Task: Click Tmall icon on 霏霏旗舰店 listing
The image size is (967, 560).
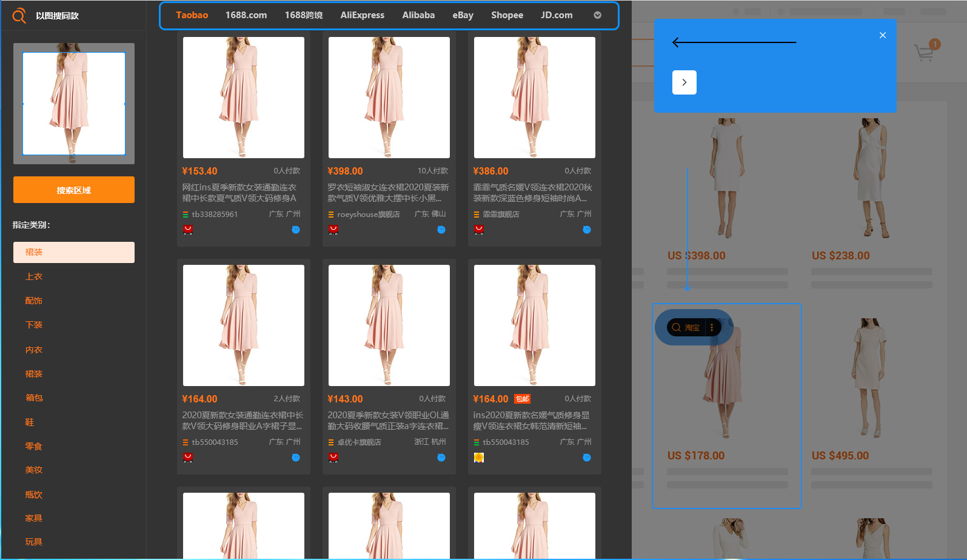Action: 479,230
